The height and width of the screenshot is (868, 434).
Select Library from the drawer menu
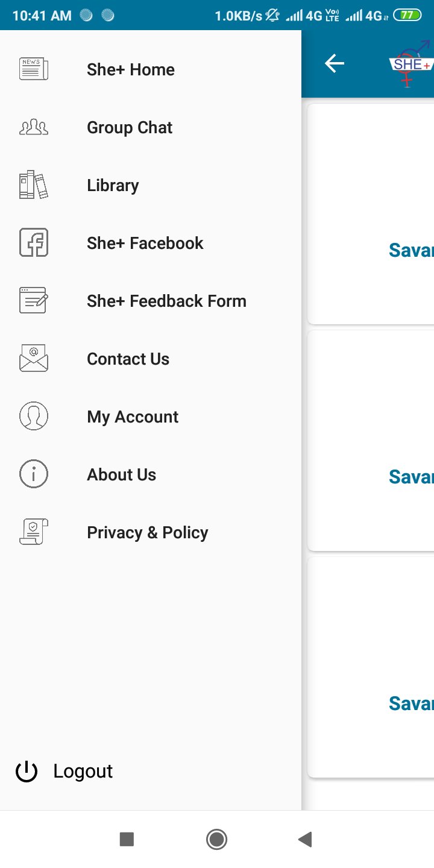tap(151, 185)
